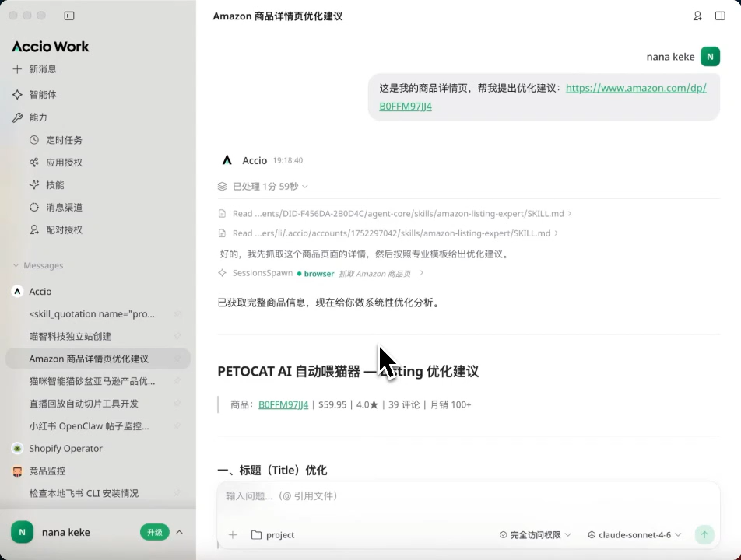Open 消息渠道 message channels
The height and width of the screenshot is (560, 741).
[x=64, y=208]
